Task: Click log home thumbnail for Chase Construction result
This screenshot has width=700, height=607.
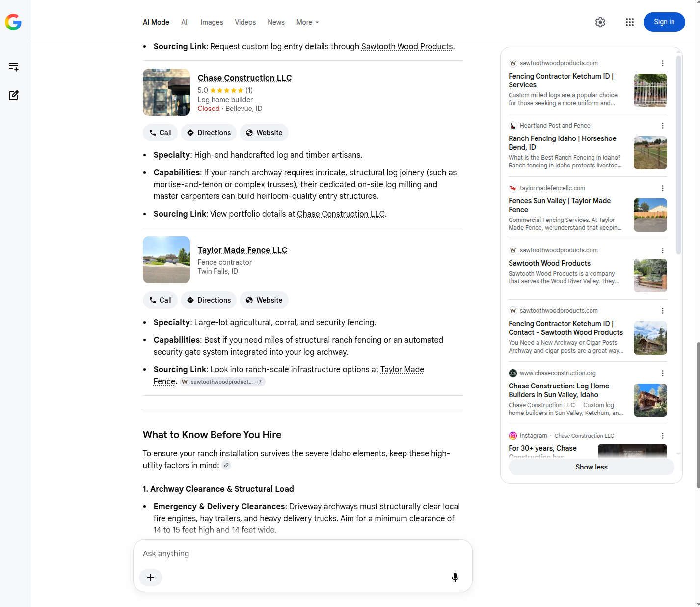Action: pyautogui.click(x=650, y=400)
